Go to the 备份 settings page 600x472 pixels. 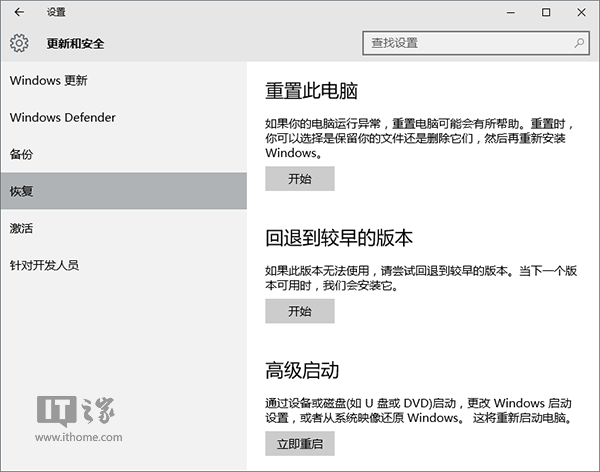21,154
